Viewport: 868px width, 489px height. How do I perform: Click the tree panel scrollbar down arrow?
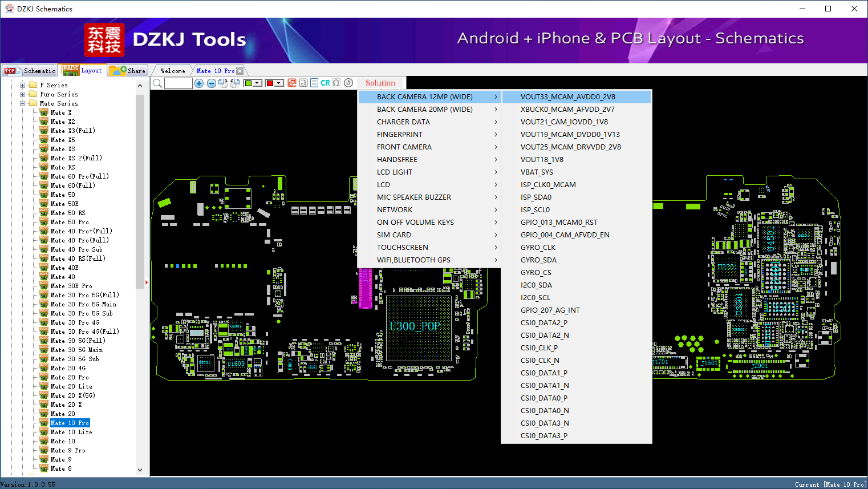(x=140, y=470)
